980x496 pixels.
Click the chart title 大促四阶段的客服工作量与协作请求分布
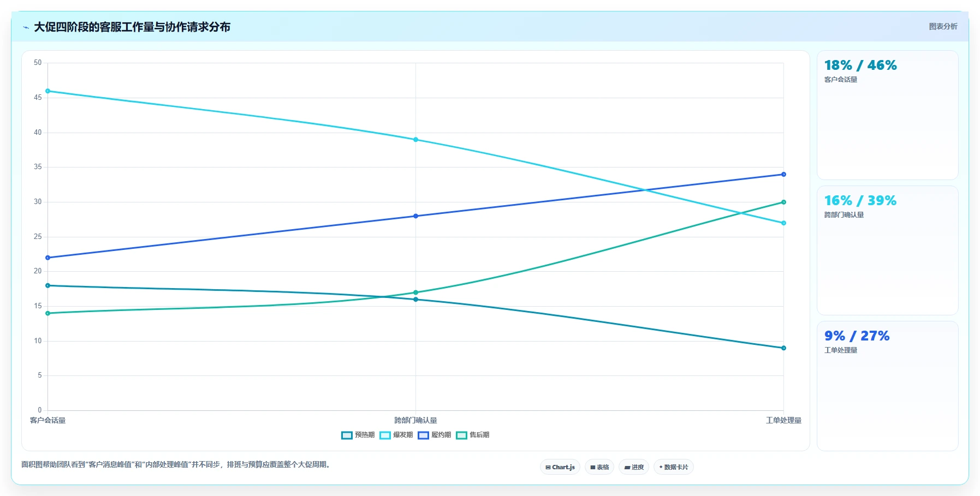tap(132, 27)
